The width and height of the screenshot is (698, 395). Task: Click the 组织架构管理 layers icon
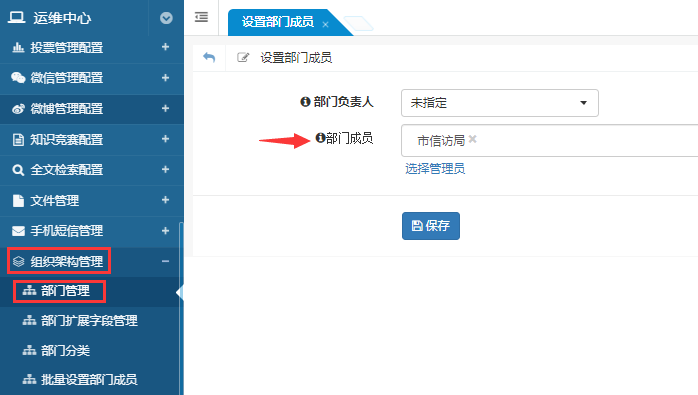(18, 261)
